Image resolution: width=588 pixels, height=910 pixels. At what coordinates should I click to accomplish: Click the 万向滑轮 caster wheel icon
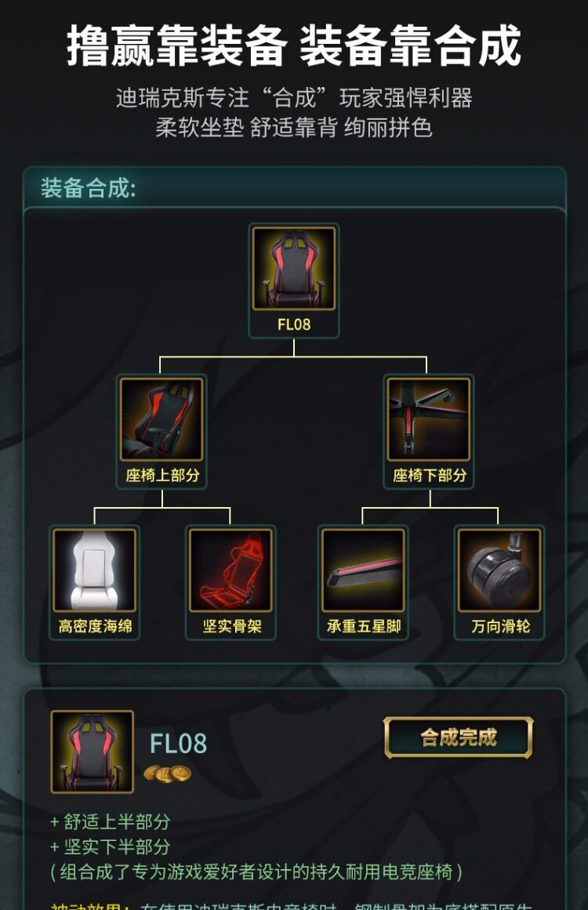tap(499, 570)
